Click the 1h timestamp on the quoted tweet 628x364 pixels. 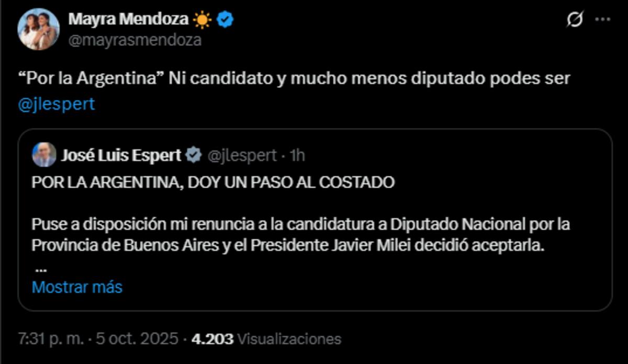pyautogui.click(x=296, y=153)
